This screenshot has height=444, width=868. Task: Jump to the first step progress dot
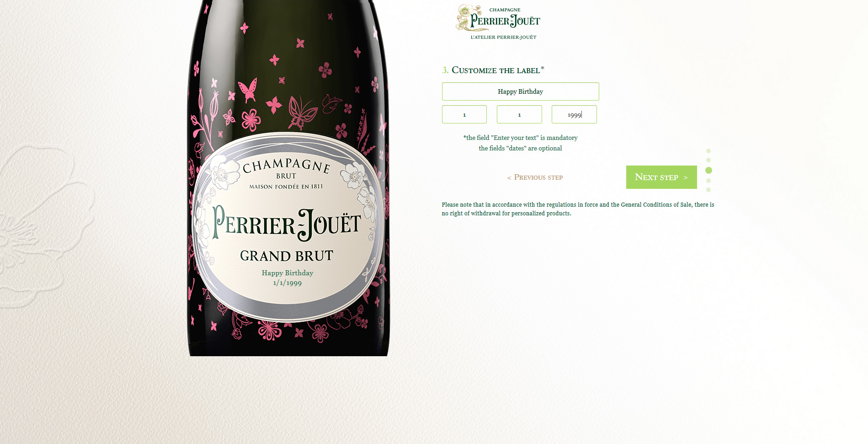point(708,151)
